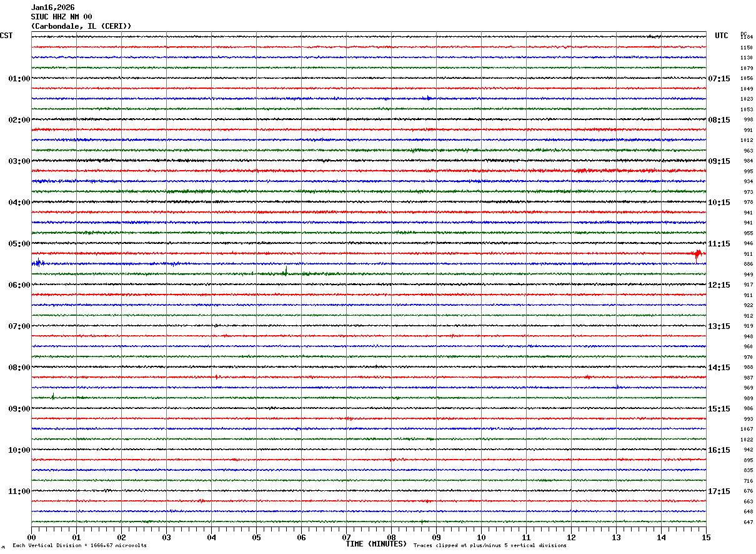
Task: Click the 'TIME (MINUTES)' axis title
Action: click(x=376, y=544)
